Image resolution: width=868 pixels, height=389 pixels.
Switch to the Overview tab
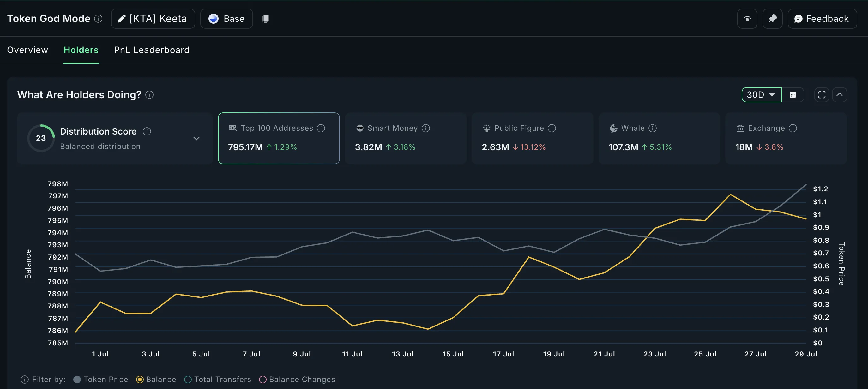pyautogui.click(x=27, y=50)
